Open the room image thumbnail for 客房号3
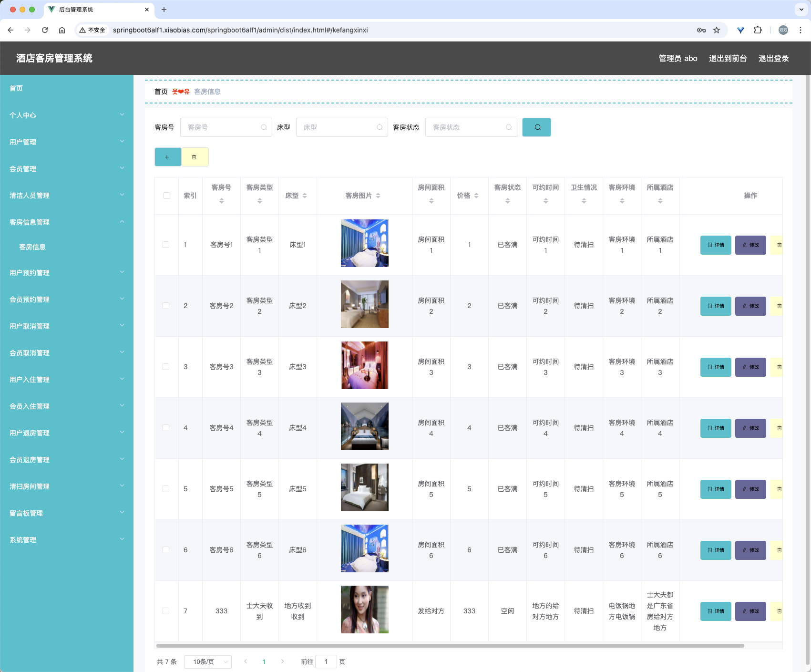The height and width of the screenshot is (672, 811). (365, 365)
